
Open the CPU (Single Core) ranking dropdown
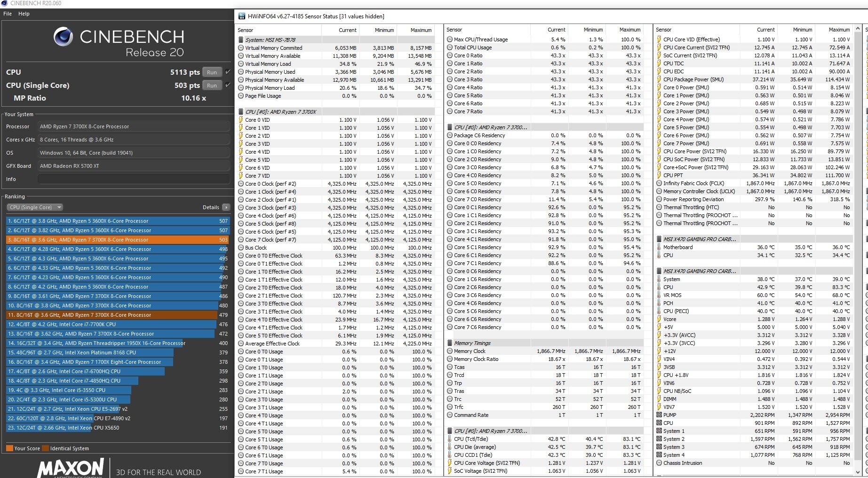tap(35, 207)
